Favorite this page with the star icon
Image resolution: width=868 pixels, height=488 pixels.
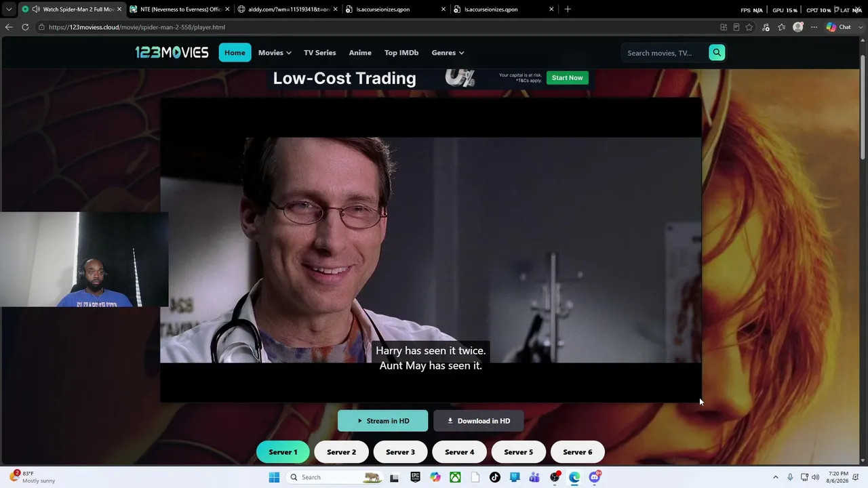tap(749, 27)
